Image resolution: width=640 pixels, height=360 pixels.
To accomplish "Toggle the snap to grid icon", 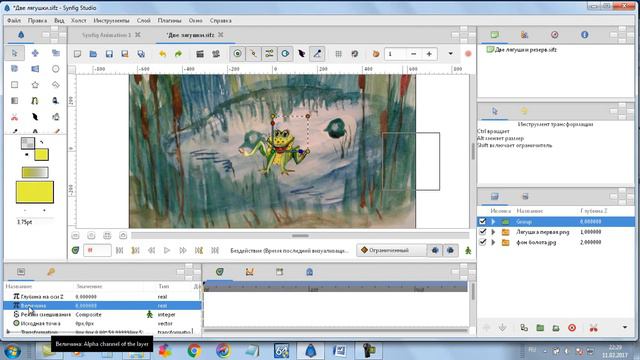I will point(354,54).
